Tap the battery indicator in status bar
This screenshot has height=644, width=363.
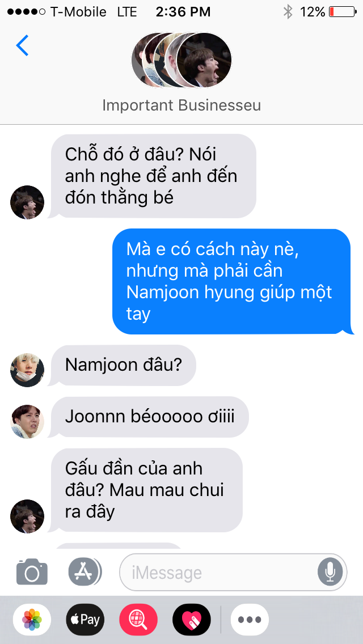pos(343,12)
